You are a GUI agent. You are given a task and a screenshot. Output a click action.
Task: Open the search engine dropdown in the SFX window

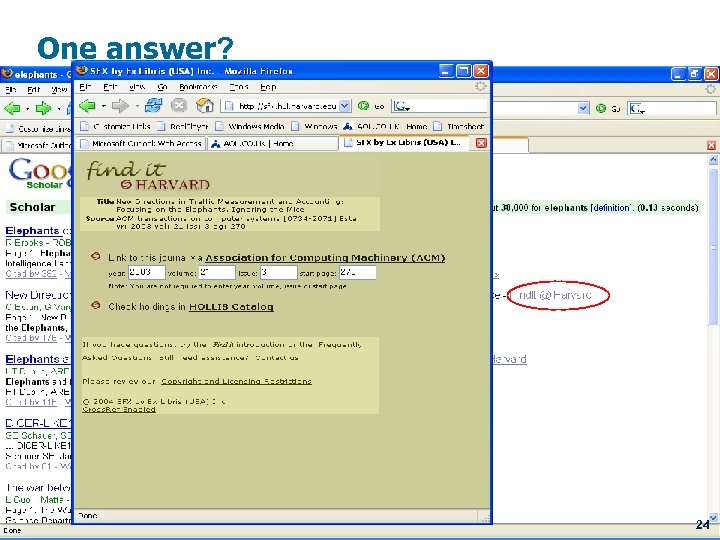pos(402,107)
